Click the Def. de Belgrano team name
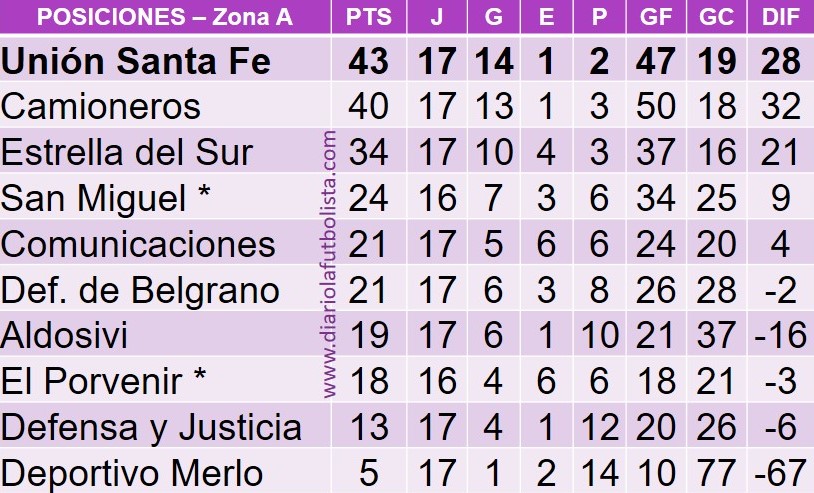The height and width of the screenshot is (493, 814). [x=140, y=290]
